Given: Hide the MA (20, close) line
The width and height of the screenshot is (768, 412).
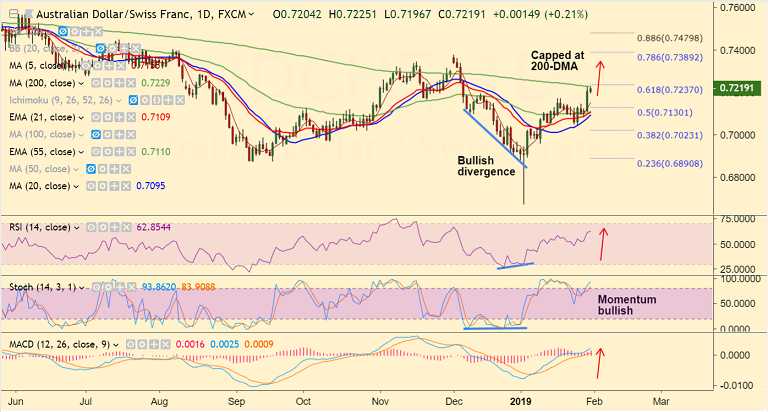Looking at the screenshot, I should pos(91,186).
